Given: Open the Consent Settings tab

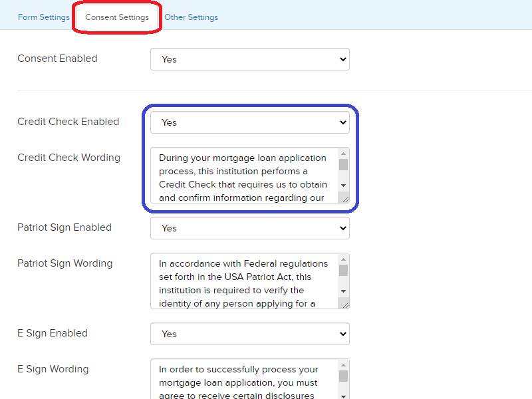Looking at the screenshot, I should point(117,17).
